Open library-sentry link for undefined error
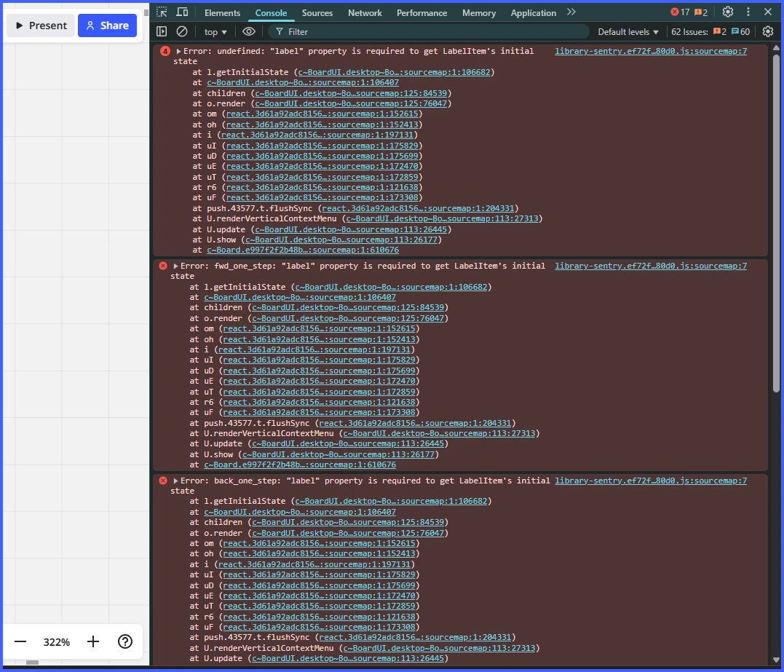 [651, 51]
